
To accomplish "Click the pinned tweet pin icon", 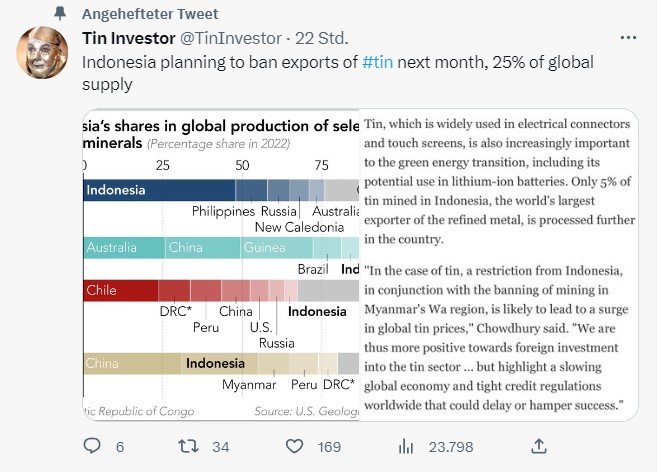I will (x=60, y=15).
